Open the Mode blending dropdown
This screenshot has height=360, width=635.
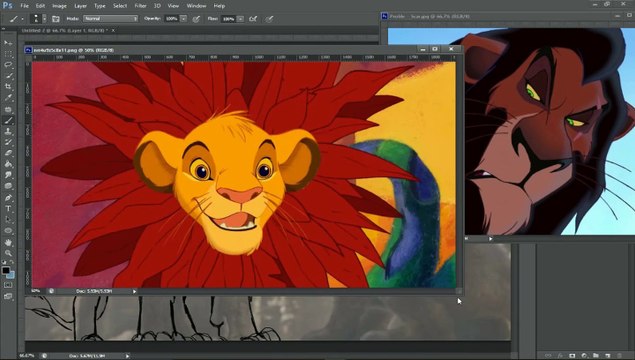[x=111, y=19]
